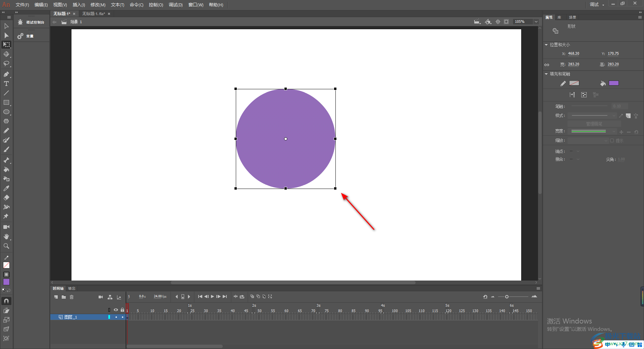Select the Eraser tool
This screenshot has width=644, height=349.
pyautogui.click(x=6, y=198)
